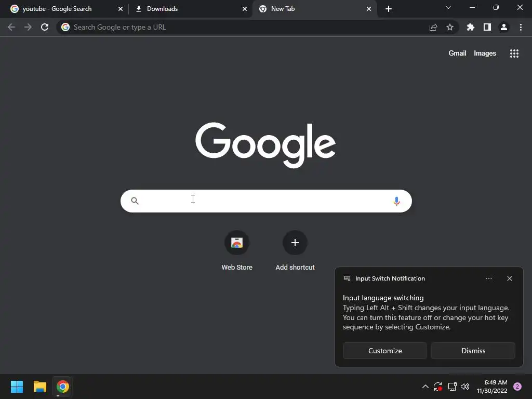532x399 pixels.
Task: Open the Extensions puzzle icon
Action: click(471, 27)
